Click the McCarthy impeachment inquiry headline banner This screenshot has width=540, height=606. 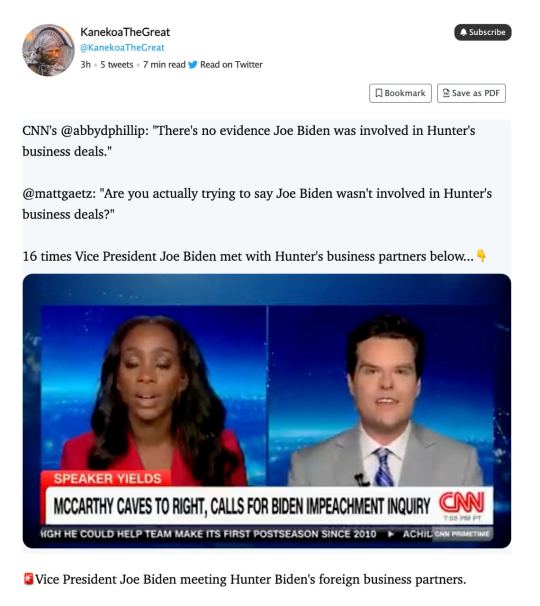[242, 506]
